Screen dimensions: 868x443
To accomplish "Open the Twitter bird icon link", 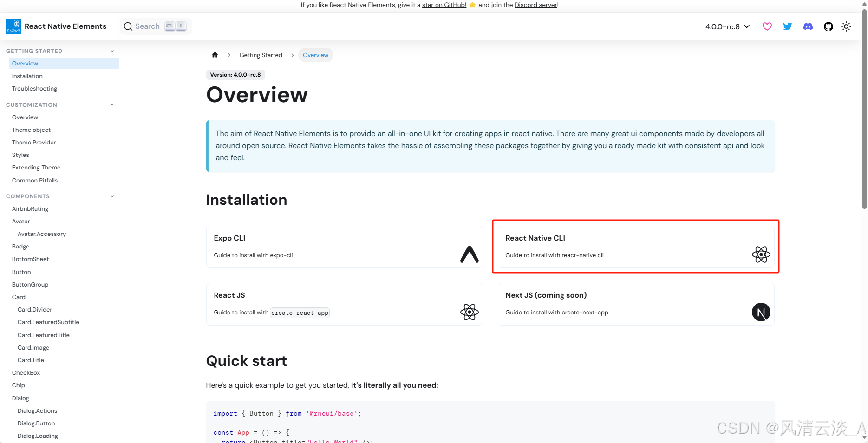I will point(788,26).
